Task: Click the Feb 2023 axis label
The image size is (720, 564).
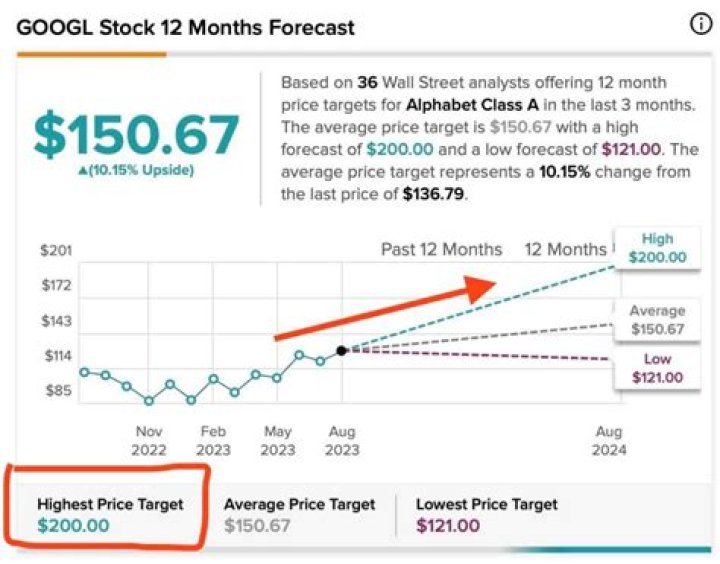Action: [213, 441]
